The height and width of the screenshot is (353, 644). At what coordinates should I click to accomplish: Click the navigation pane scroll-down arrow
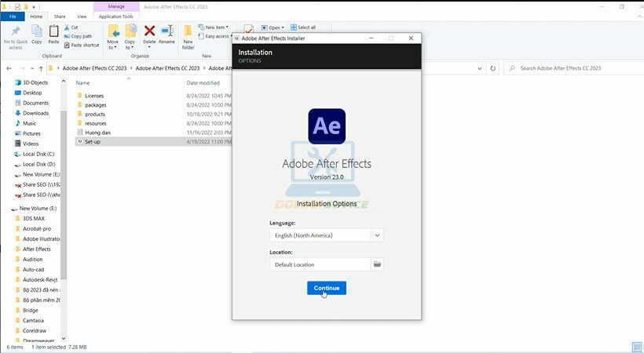pos(64,338)
